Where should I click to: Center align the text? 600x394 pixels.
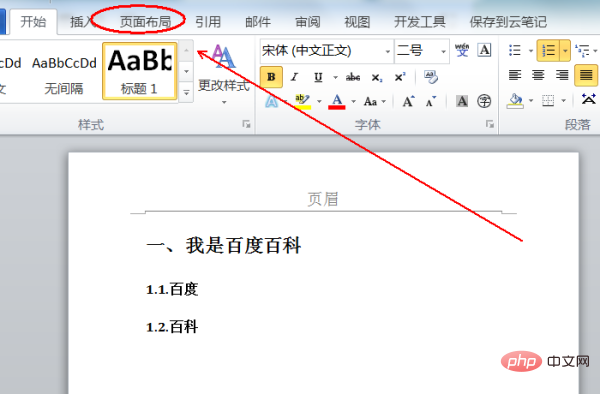coord(538,75)
